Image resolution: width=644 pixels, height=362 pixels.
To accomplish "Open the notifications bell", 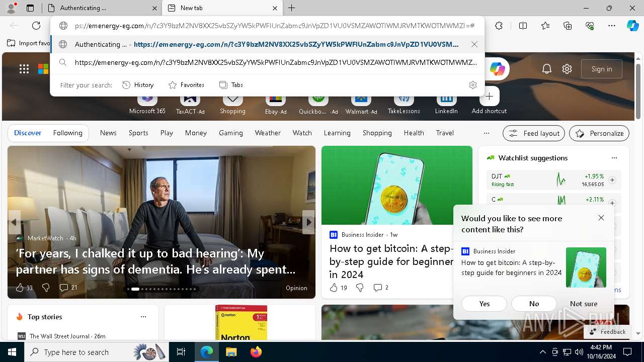I will [547, 69].
